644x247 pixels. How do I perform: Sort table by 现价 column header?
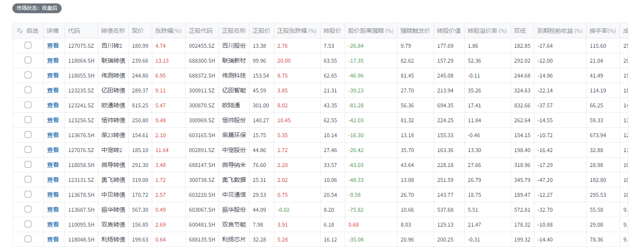tap(138, 31)
